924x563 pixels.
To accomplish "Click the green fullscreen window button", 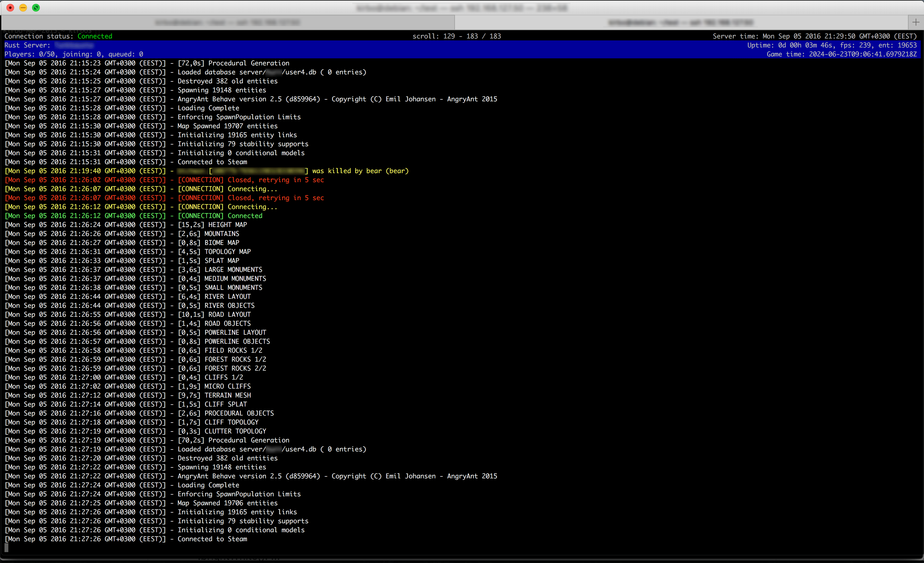I will tap(36, 7).
